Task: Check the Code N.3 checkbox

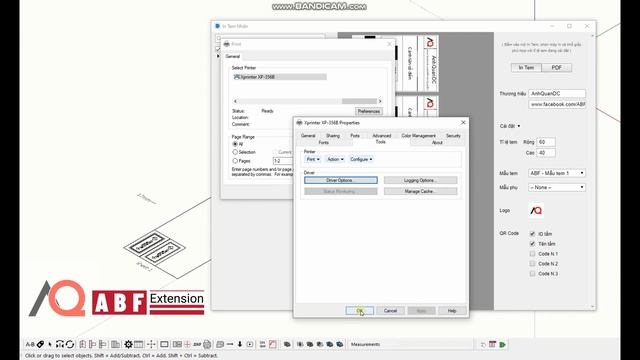Action: [532, 273]
